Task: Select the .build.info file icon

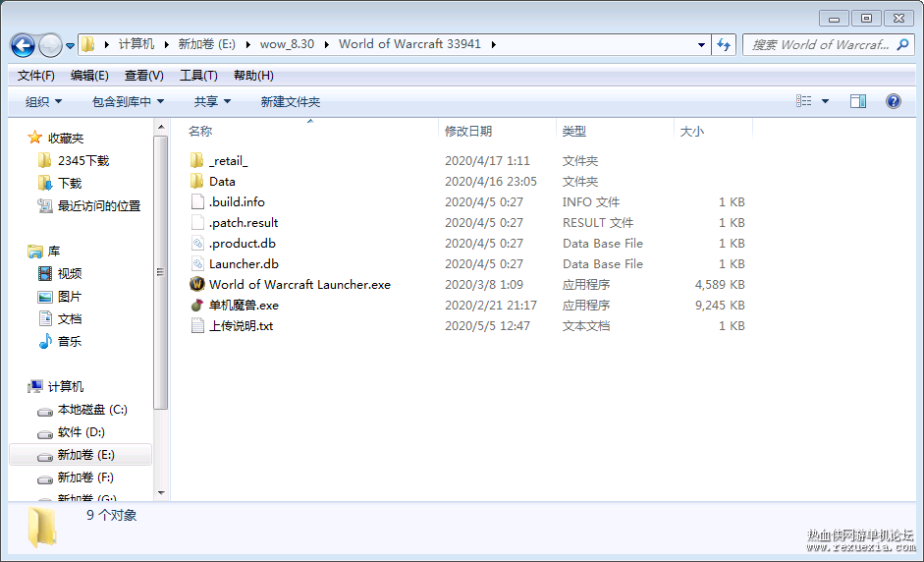Action: (x=197, y=201)
